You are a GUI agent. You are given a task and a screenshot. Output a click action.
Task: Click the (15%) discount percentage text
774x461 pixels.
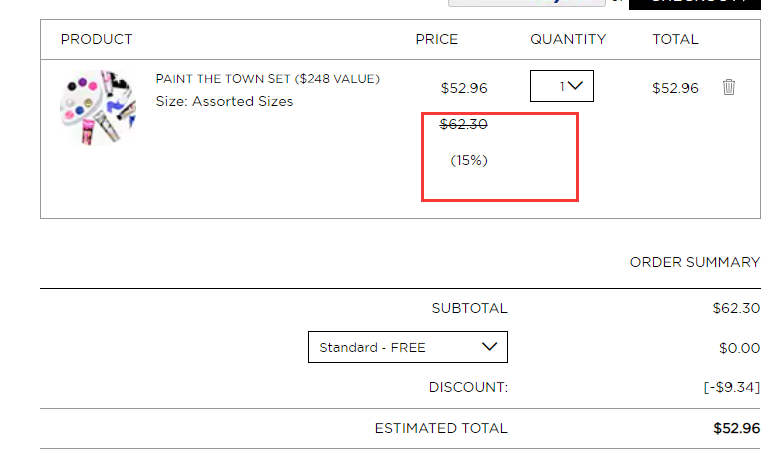(469, 160)
